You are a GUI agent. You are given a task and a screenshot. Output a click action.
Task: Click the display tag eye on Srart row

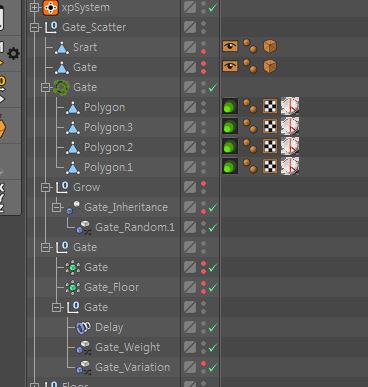point(230,46)
